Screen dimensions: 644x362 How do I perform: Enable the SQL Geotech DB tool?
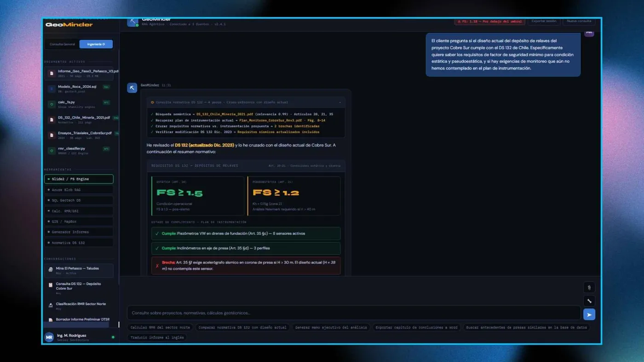coord(79,200)
